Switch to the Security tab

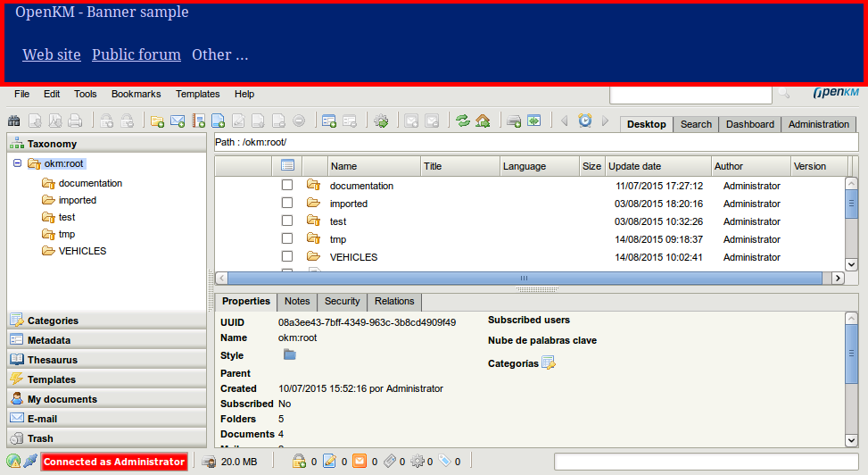(342, 301)
